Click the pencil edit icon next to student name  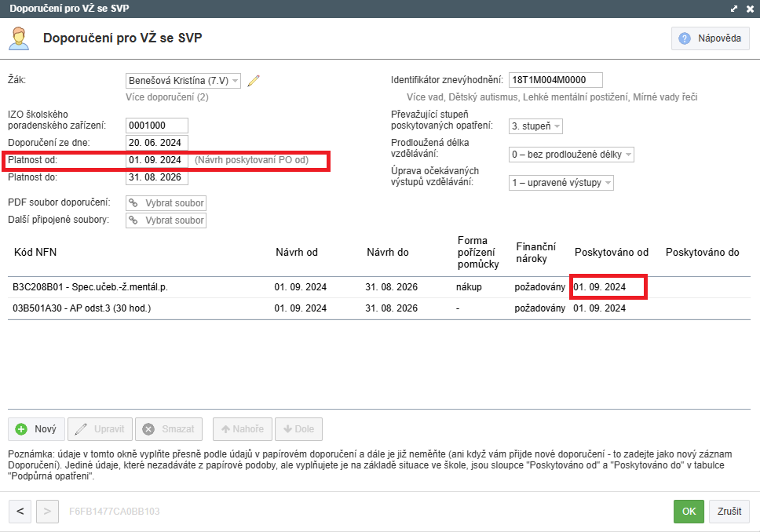(253, 80)
